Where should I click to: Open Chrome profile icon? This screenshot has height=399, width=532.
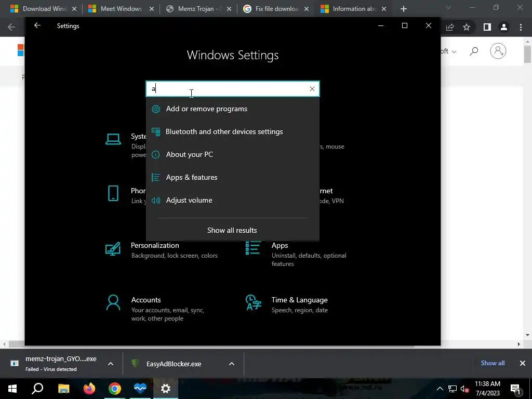click(504, 27)
